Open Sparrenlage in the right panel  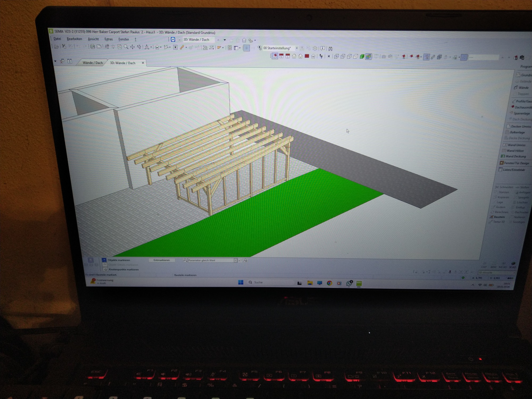pyautogui.click(x=521, y=113)
